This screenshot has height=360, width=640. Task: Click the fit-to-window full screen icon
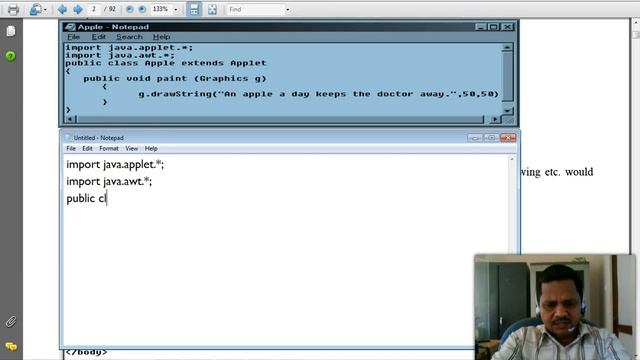point(212,9)
